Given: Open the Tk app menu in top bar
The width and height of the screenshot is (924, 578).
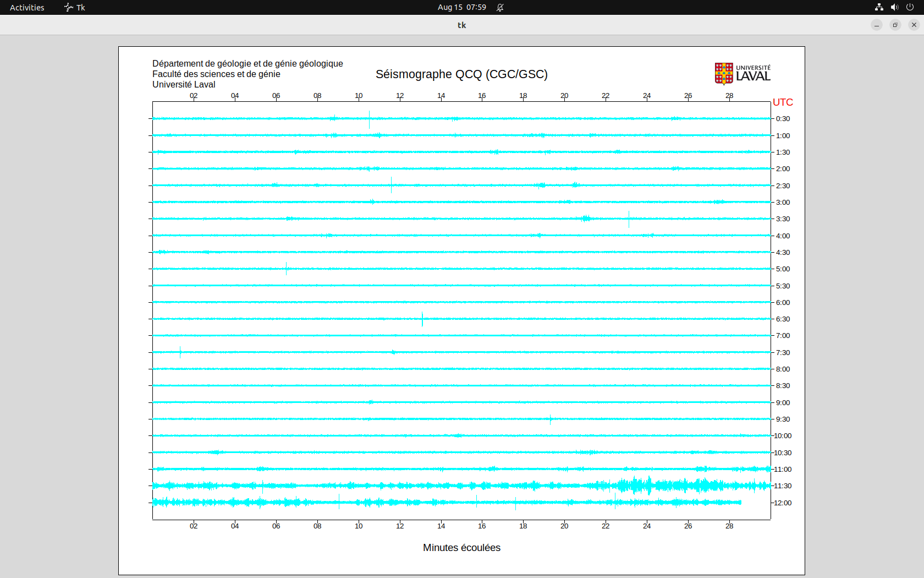Looking at the screenshot, I should [x=75, y=7].
